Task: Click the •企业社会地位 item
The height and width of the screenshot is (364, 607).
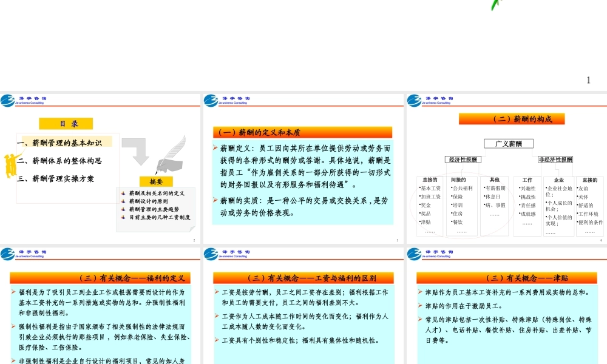Action: point(559,191)
